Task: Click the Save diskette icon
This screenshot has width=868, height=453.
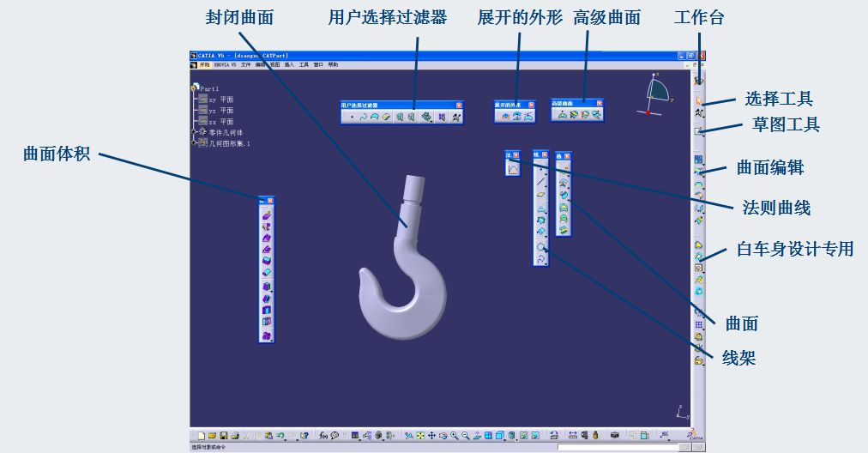Action: pyautogui.click(x=224, y=436)
